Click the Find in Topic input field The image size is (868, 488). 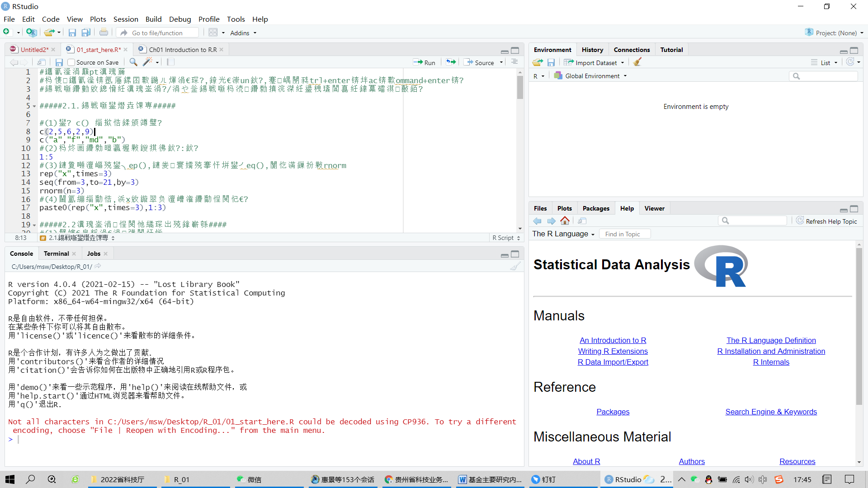(x=623, y=234)
